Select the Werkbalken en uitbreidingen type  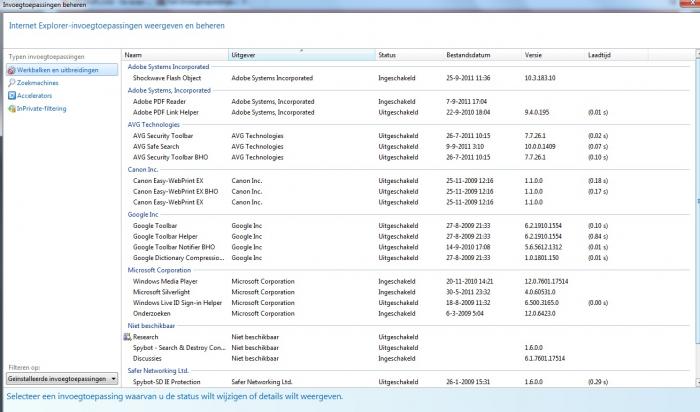pyautogui.click(x=62, y=70)
